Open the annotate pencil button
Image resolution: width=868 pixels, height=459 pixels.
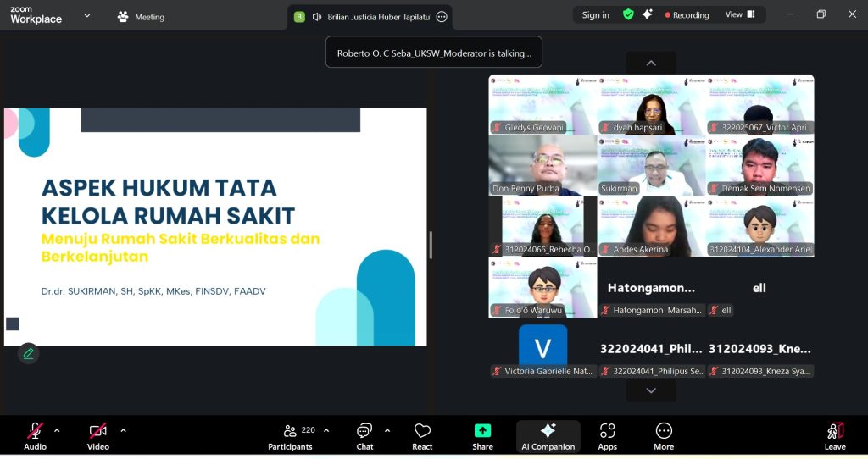(x=28, y=353)
